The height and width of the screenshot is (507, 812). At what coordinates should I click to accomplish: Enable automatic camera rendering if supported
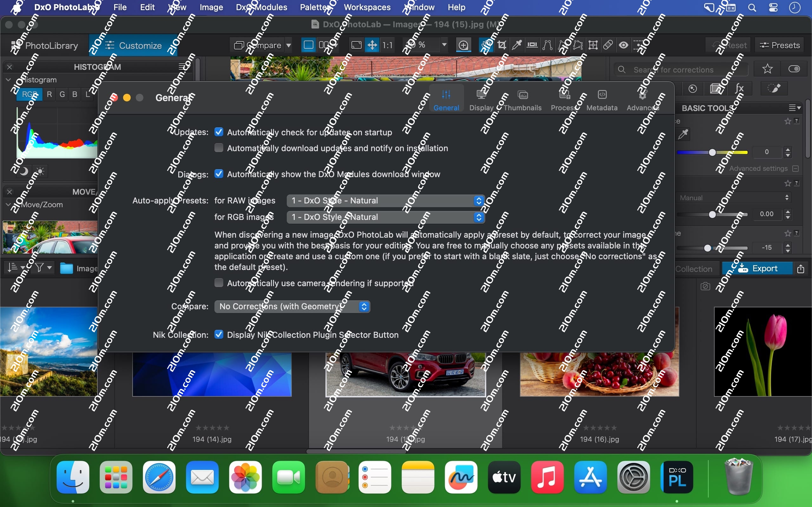coord(219,283)
